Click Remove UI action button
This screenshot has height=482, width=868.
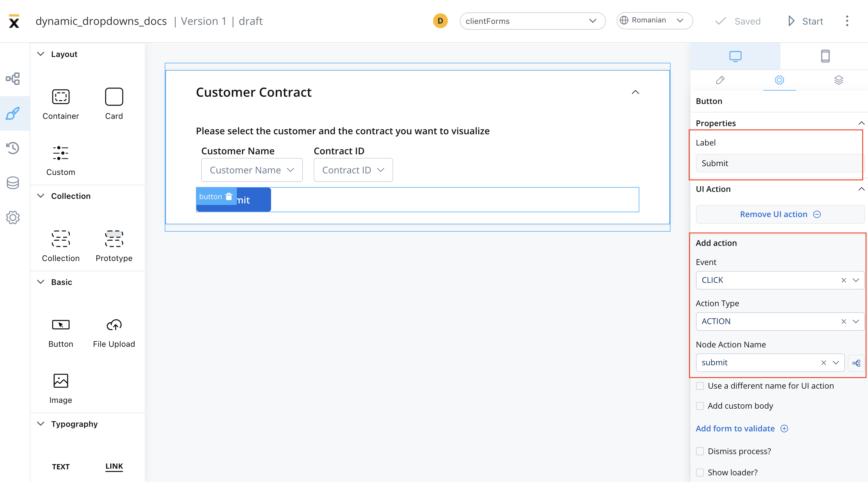coord(780,214)
